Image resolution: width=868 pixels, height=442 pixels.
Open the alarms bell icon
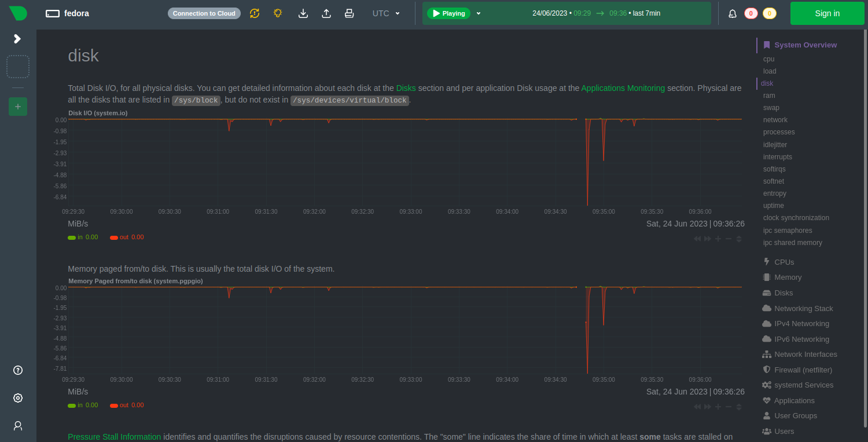pos(733,13)
